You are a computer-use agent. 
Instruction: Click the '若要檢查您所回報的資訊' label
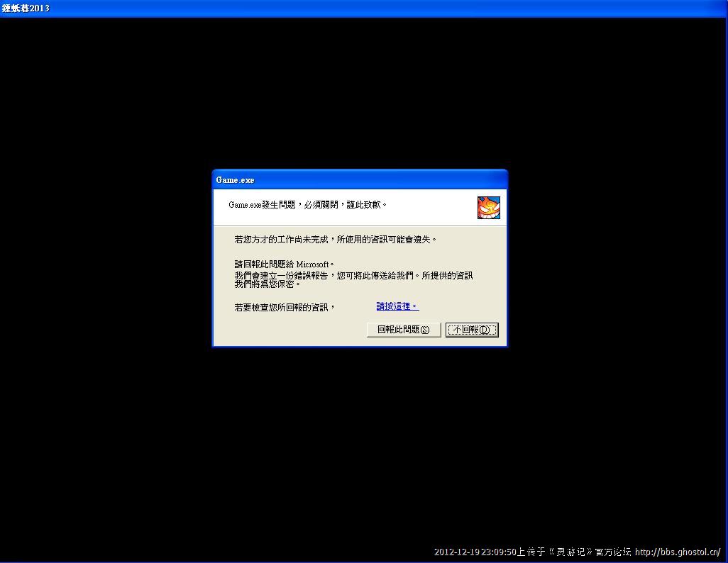tap(285, 307)
